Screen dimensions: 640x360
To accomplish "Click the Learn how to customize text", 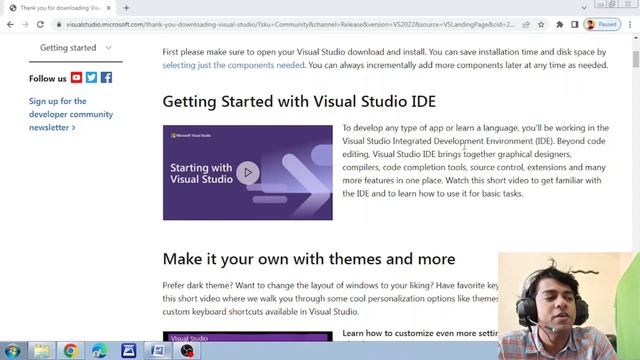I will point(420,333).
